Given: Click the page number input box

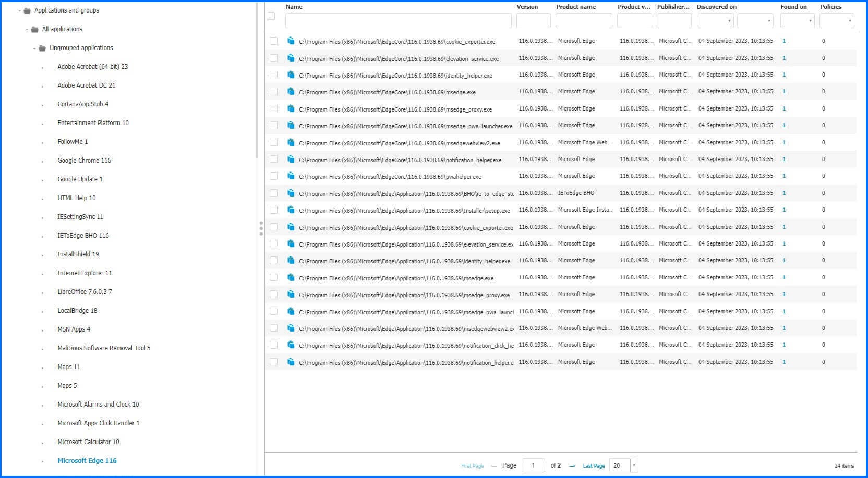Looking at the screenshot, I should click(x=533, y=465).
